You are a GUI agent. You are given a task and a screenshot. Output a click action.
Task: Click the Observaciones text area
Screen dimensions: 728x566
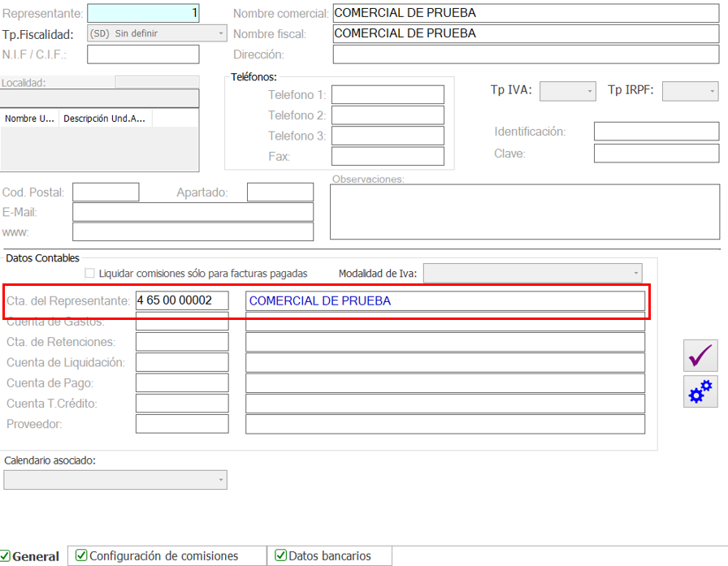524,211
